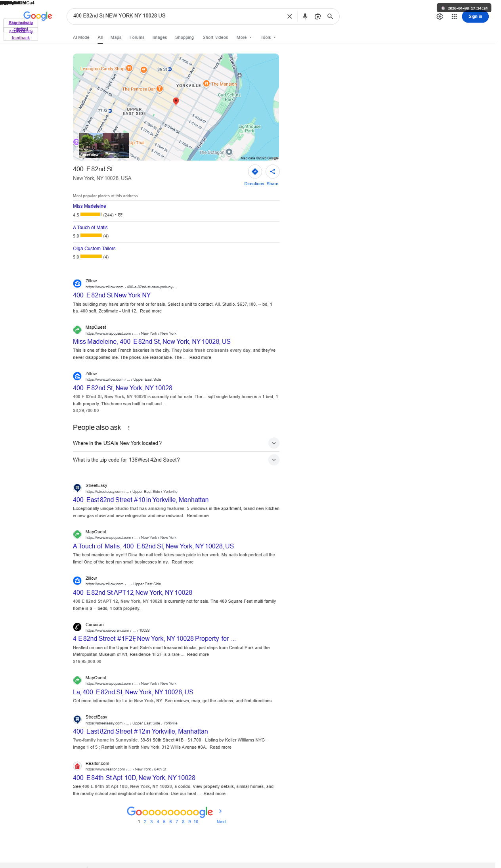Open '400 E 84th St Apt 10D' Realtor result
This screenshot has width=501, height=868.
134,778
